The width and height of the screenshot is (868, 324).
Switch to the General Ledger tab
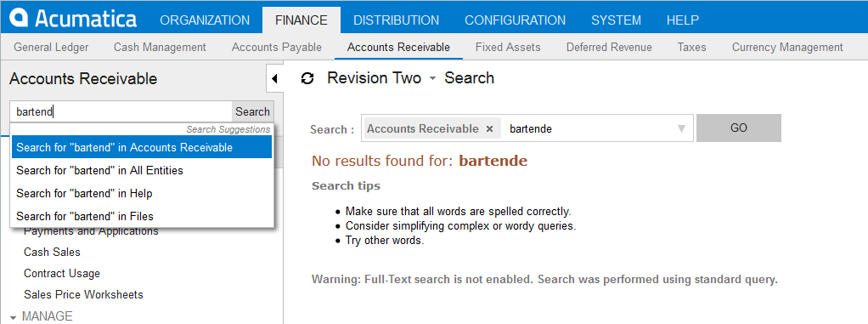(51, 48)
